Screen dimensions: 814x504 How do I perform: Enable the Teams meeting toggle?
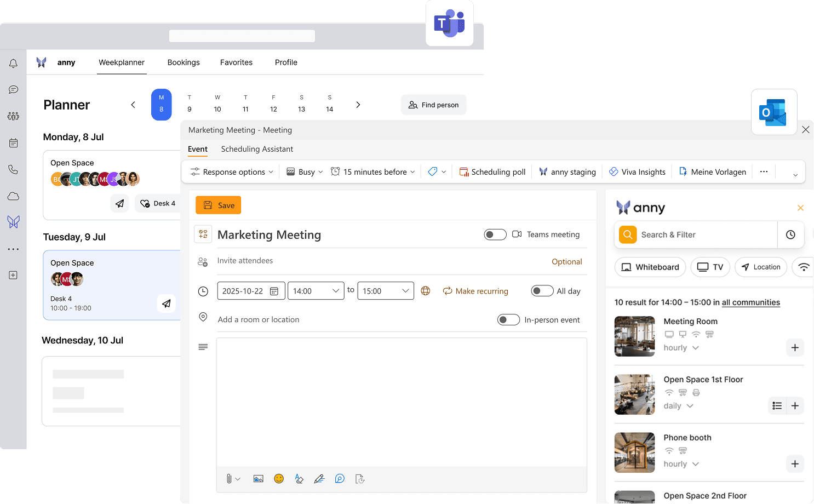(x=495, y=234)
